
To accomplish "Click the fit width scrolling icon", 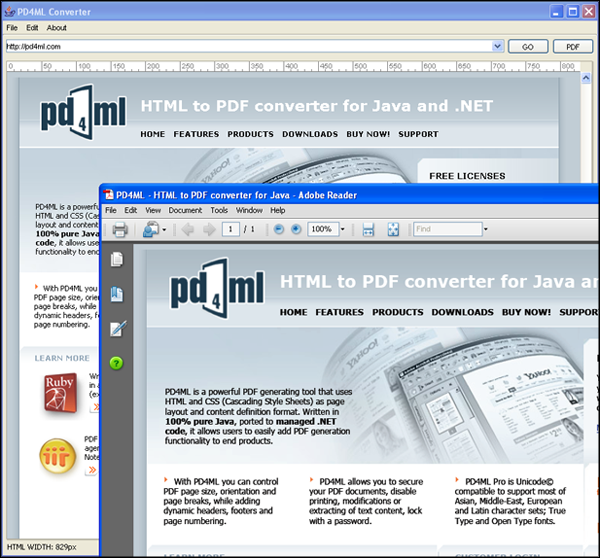I will pyautogui.click(x=368, y=230).
